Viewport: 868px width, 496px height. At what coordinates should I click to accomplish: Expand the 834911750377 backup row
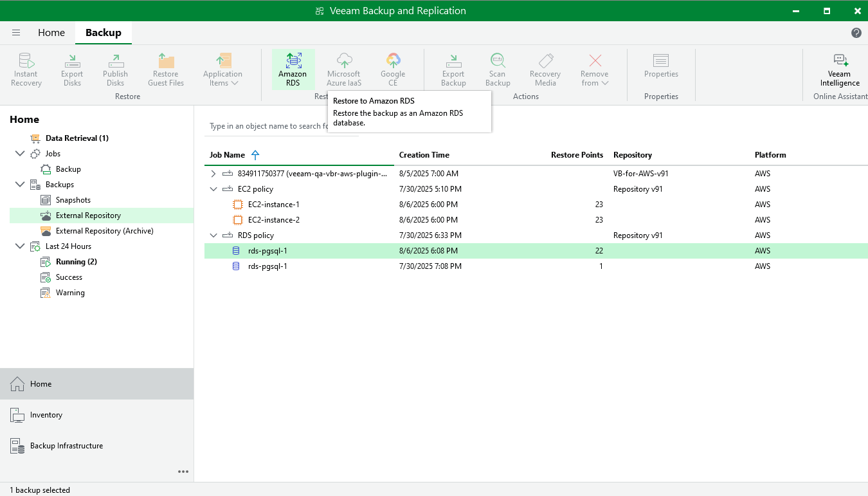[x=213, y=174]
